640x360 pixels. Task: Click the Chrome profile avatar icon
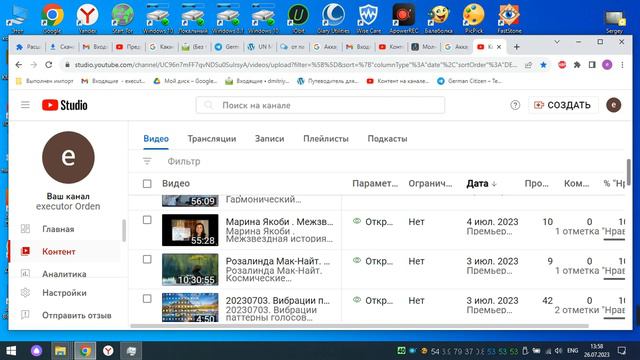tap(607, 65)
